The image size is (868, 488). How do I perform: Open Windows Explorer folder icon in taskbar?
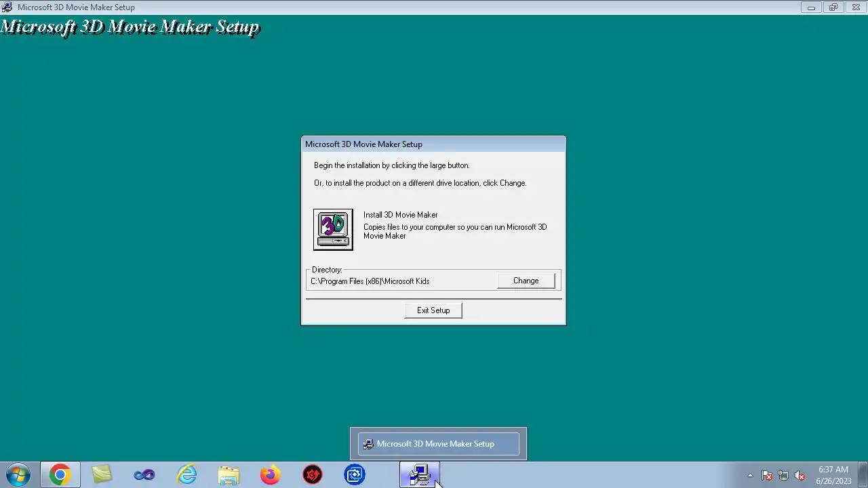click(x=229, y=475)
